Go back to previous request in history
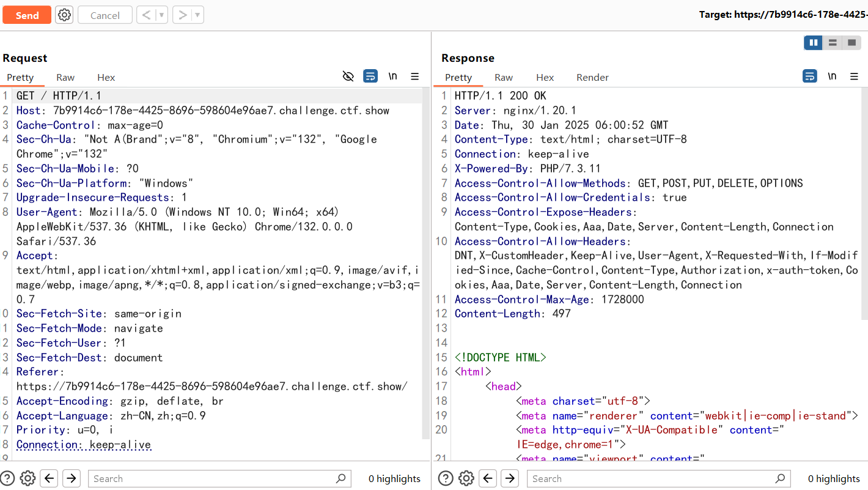The height and width of the screenshot is (490, 868). coord(145,15)
